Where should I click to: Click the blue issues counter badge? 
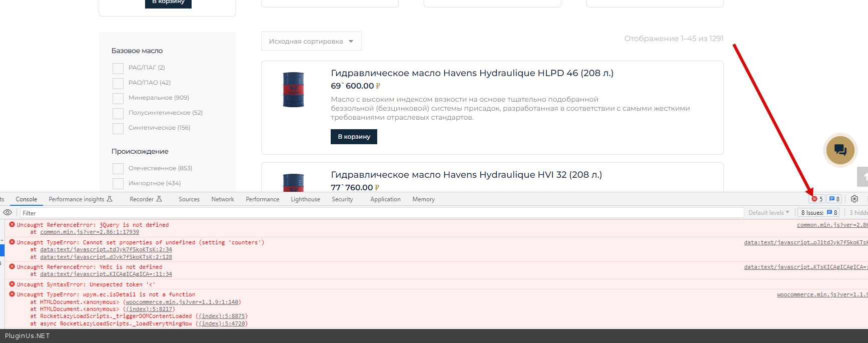[834, 199]
